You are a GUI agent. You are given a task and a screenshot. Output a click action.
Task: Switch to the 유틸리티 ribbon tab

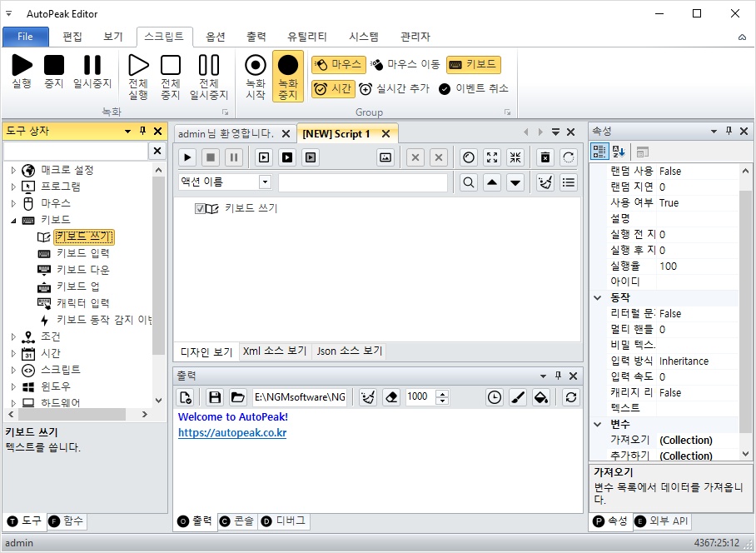point(307,37)
